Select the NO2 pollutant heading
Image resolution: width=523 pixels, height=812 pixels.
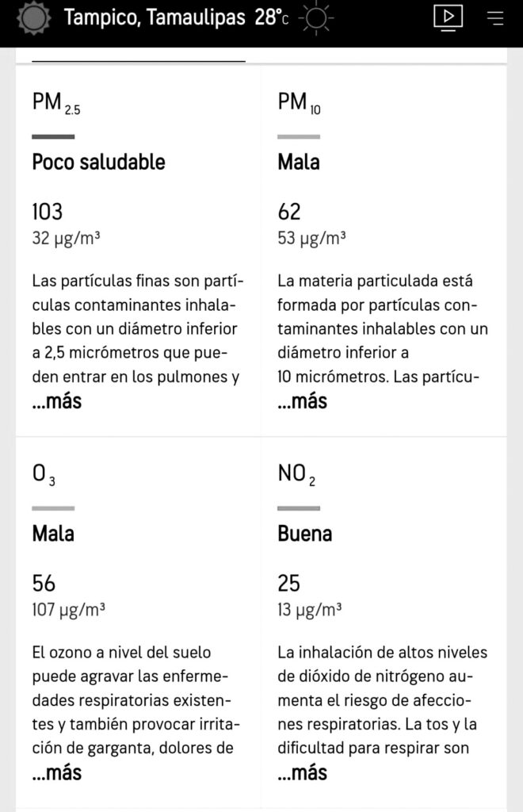(296, 476)
